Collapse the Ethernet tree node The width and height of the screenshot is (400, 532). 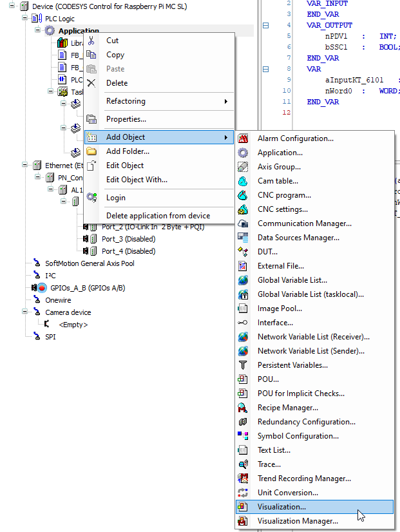[x=24, y=164]
